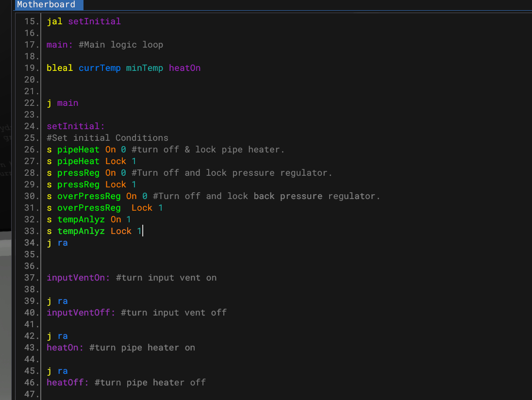Click the Motherboard tab label
The image size is (532, 400).
[x=46, y=5]
